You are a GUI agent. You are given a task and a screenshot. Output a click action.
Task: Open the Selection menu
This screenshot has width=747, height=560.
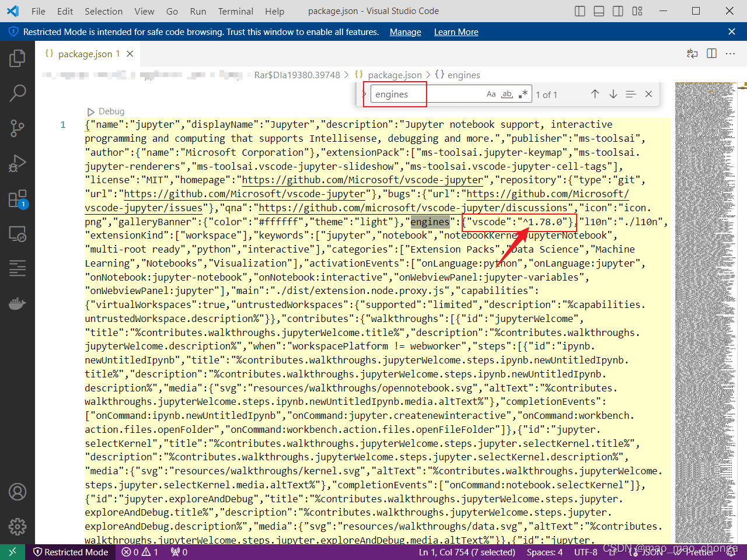(x=104, y=11)
